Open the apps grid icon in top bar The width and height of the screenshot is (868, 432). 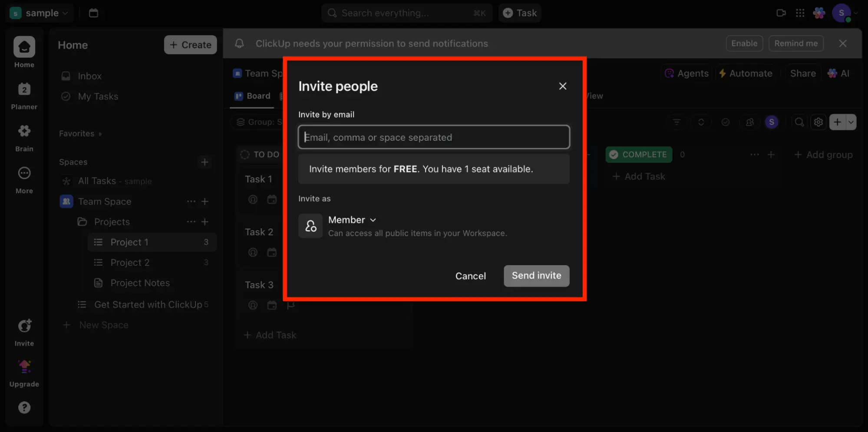tap(800, 13)
